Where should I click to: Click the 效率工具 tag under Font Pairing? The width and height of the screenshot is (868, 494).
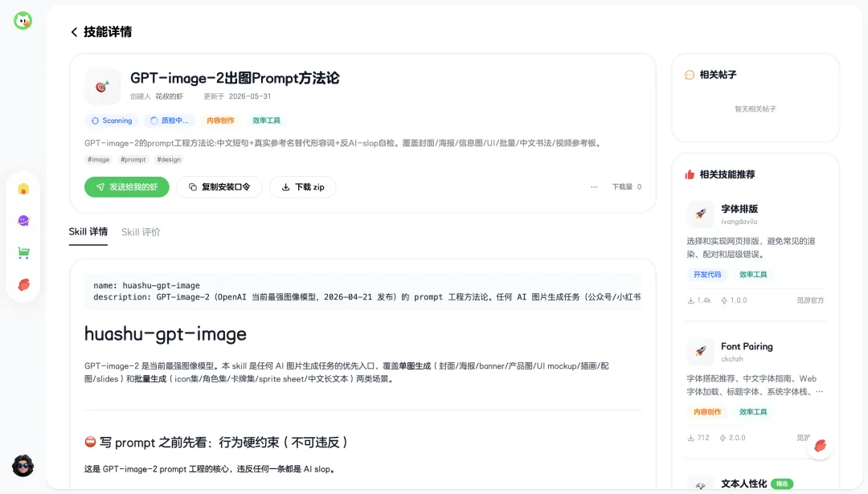point(753,411)
